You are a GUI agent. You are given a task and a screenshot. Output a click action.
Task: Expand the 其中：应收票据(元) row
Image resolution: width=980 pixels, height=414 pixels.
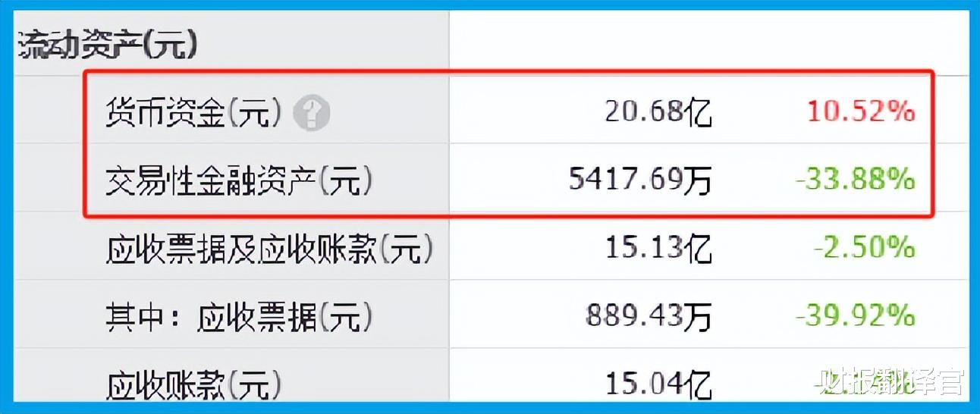pyautogui.click(x=239, y=317)
